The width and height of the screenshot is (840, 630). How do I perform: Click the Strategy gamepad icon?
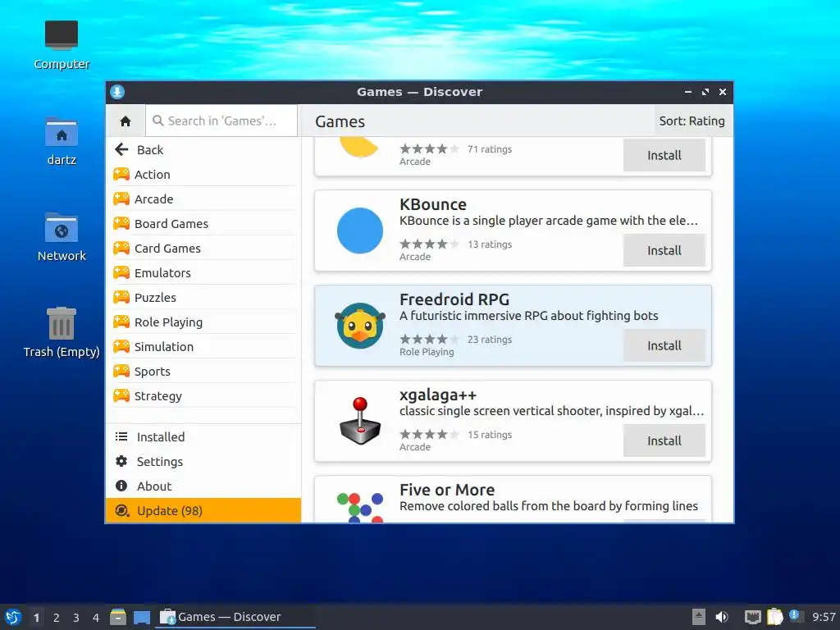121,395
